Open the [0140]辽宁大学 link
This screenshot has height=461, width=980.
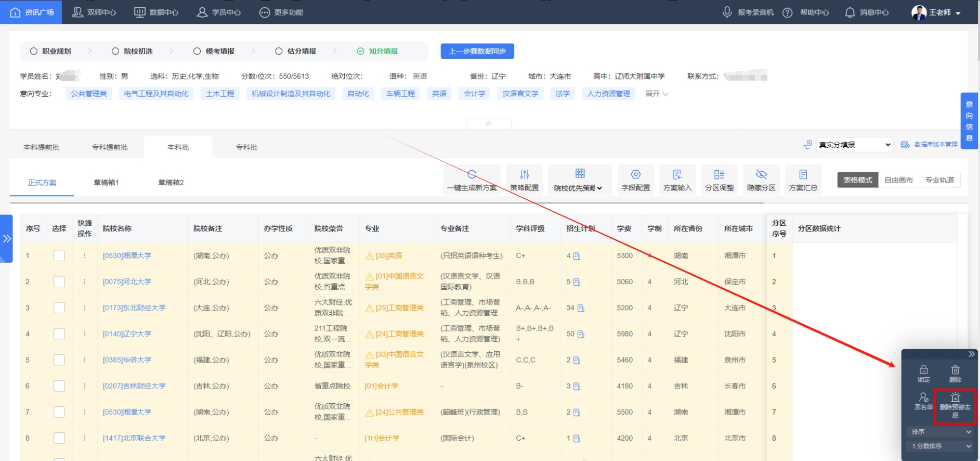pos(127,334)
